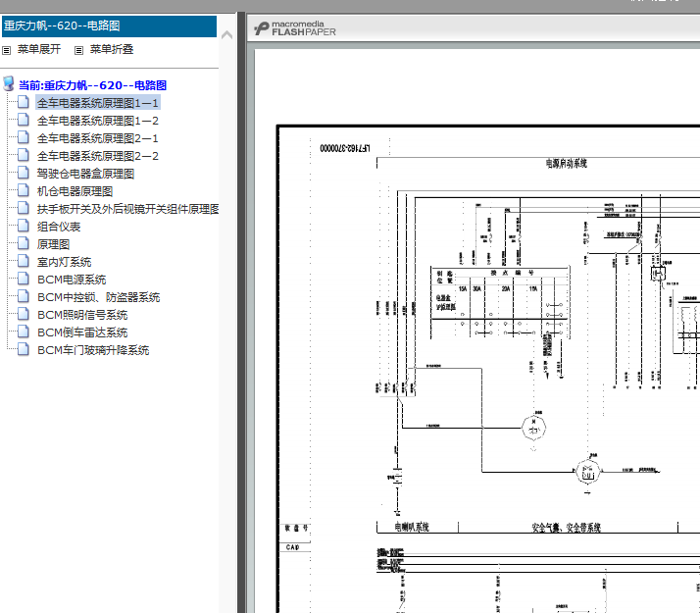Screen dimensions: 700x613
Task: Click document icon for 驾驶仓电器盒原理图
Action: coord(24,173)
